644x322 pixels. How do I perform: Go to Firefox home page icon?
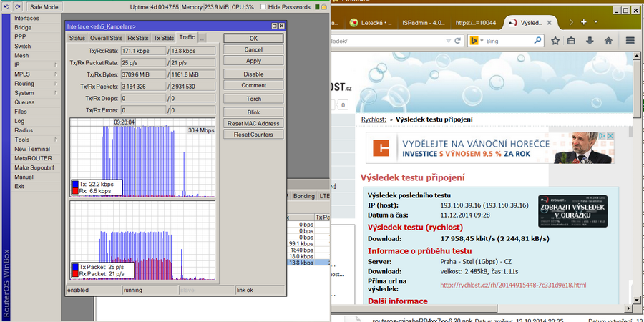608,42
